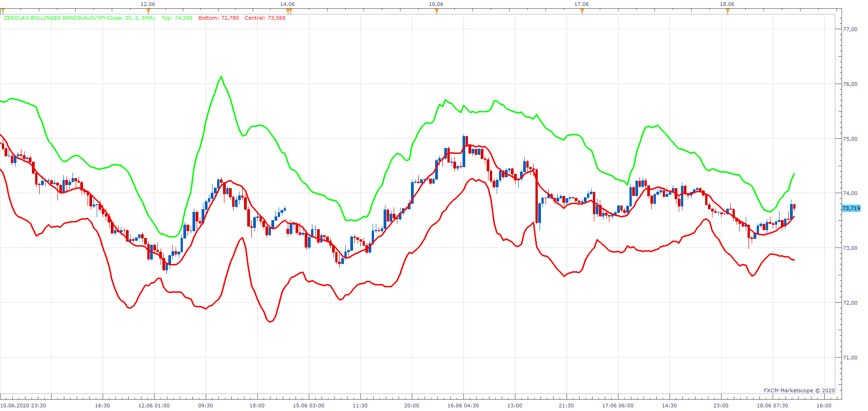Screen dimensions: 868x411
Task: Click the 15.06 03:00 time axis label
Action: [308, 406]
